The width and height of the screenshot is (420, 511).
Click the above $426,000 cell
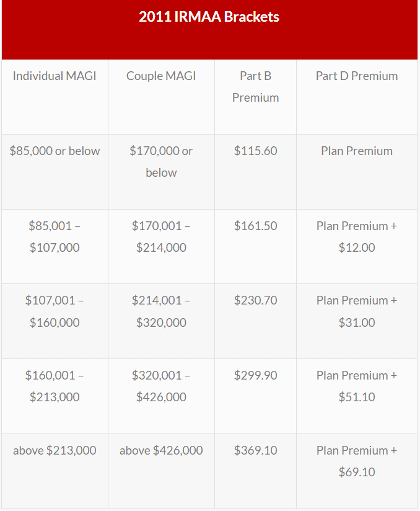(x=161, y=451)
